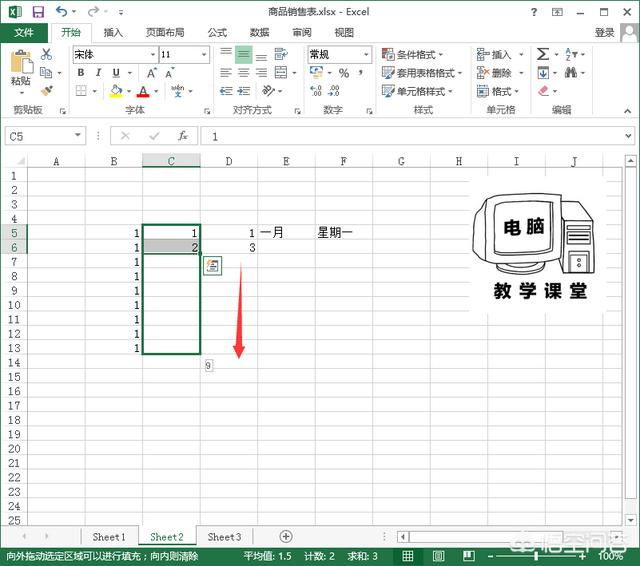This screenshot has width=640, height=566.
Task: Click the Insert Function fx icon
Action: [182, 136]
